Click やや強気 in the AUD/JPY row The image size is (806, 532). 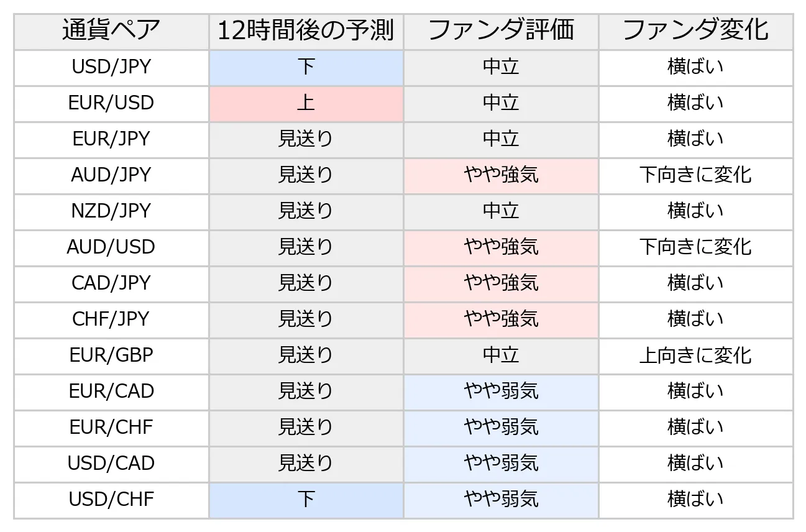501,175
